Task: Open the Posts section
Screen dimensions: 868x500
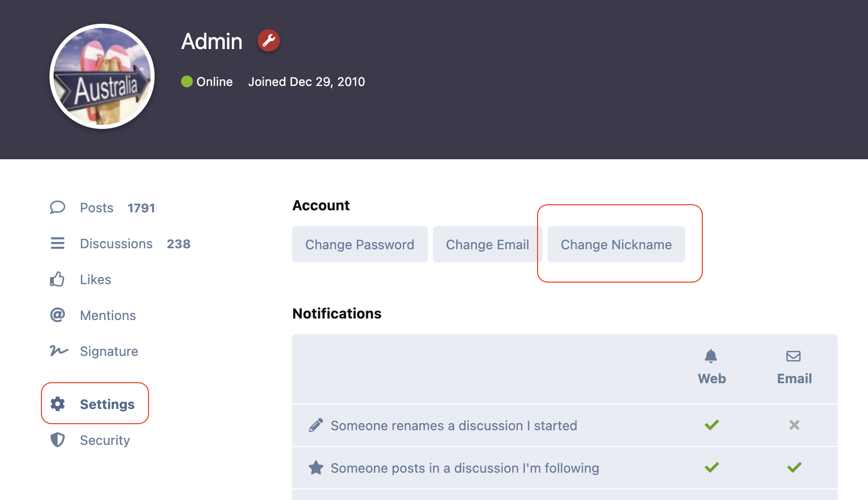Action: tap(97, 208)
